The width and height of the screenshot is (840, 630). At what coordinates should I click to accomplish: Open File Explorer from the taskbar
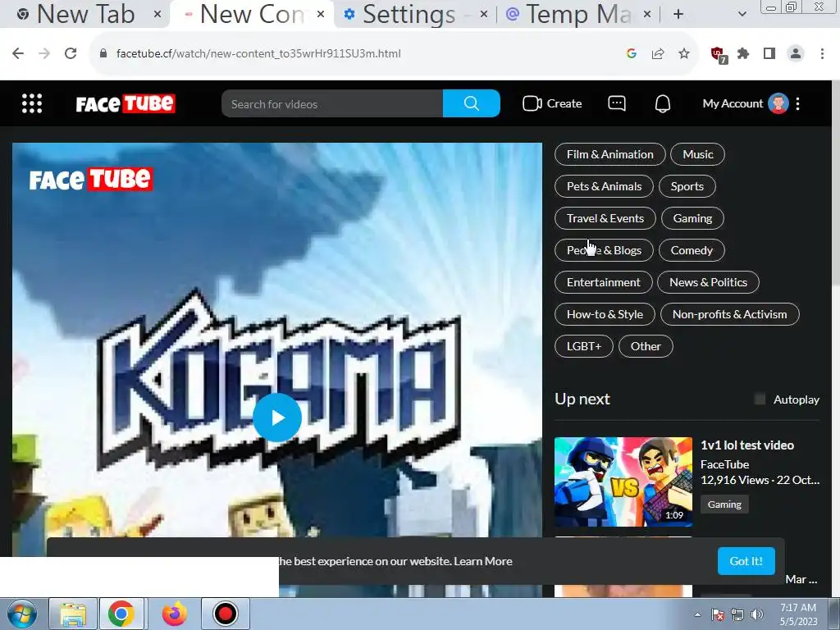point(73,614)
